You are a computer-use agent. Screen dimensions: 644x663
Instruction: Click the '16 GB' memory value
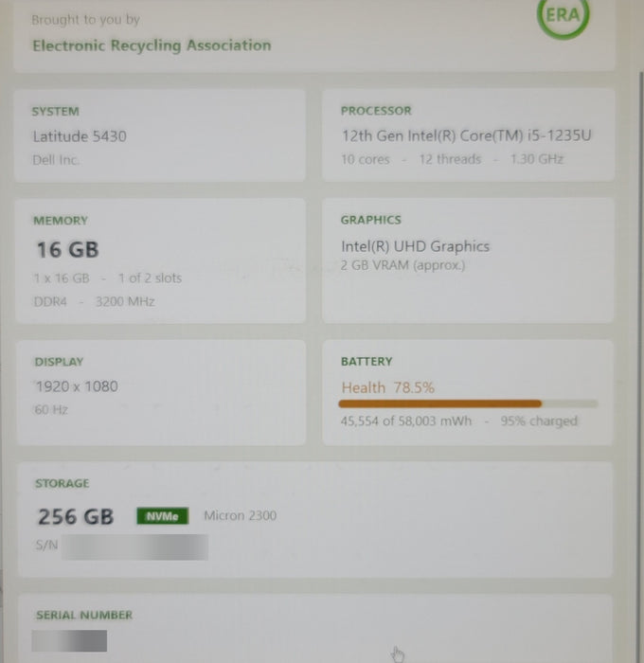[x=67, y=249]
